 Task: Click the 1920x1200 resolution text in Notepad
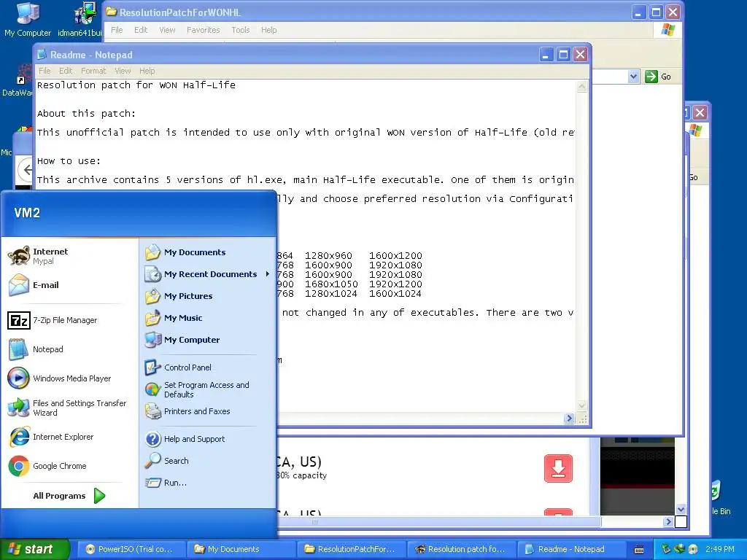pos(395,284)
